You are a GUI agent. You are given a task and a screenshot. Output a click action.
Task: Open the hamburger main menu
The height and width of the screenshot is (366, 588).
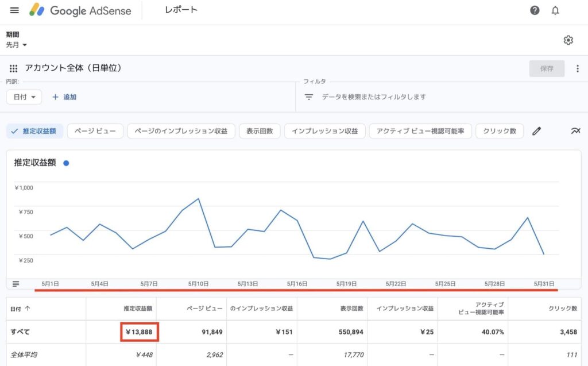(14, 10)
